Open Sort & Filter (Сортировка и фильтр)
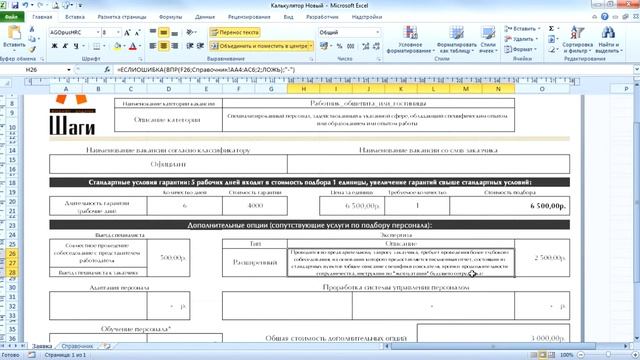 pyautogui.click(x=577, y=40)
